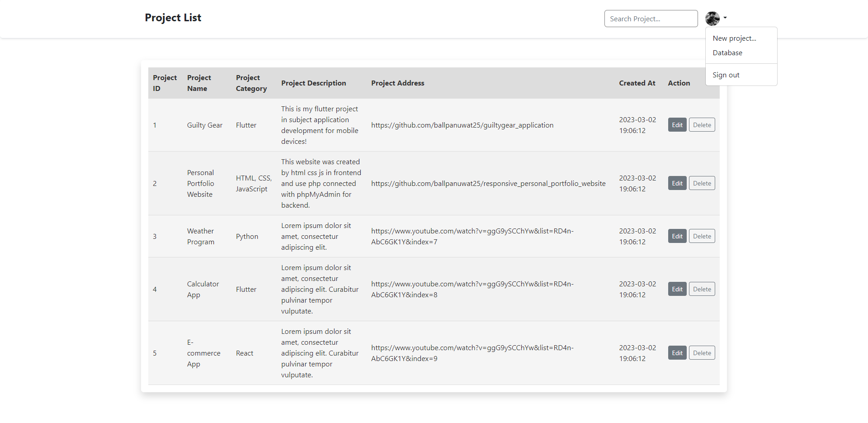This screenshot has width=868, height=423.
Task: Delete the Calculator App project
Action: coord(702,289)
